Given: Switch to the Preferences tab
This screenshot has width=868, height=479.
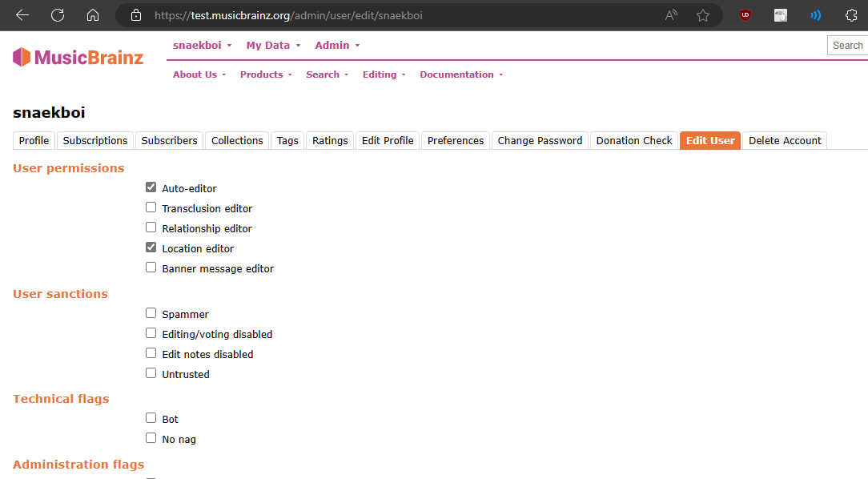Looking at the screenshot, I should [x=455, y=140].
